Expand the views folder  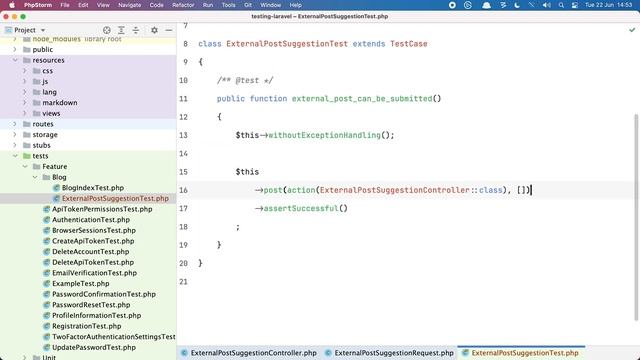(x=25, y=113)
